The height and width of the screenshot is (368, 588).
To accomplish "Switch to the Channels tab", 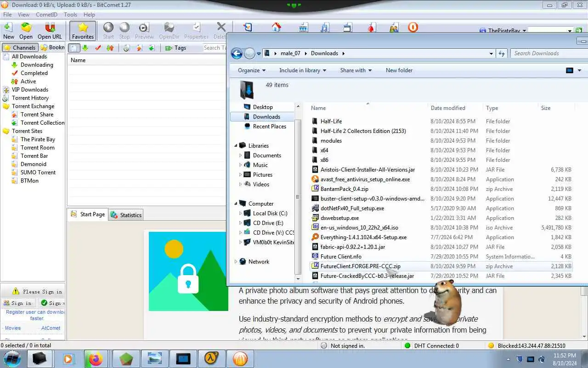I will coord(20,47).
